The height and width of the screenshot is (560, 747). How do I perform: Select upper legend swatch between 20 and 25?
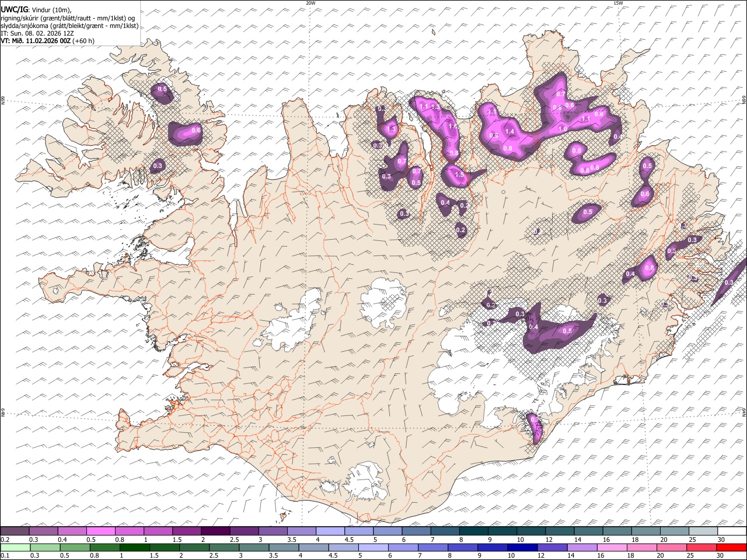pos(675,531)
